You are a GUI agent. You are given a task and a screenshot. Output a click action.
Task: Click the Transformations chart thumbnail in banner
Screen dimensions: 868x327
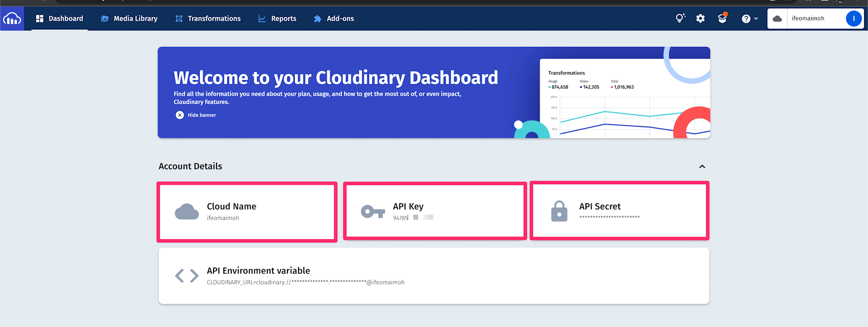point(625,99)
